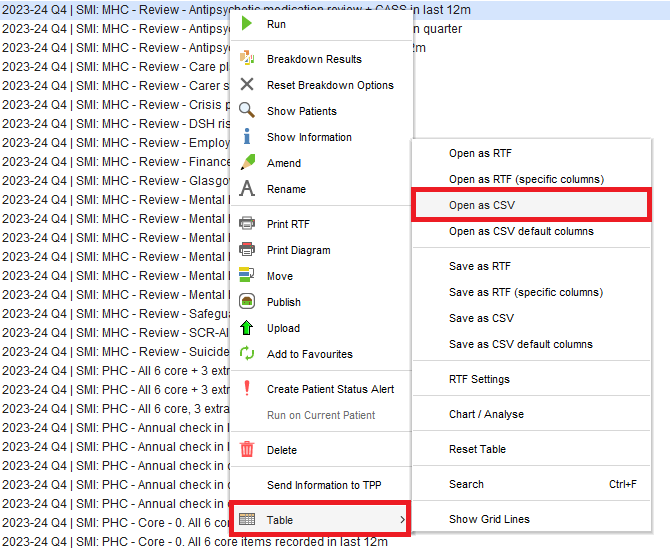670x554 pixels.
Task: Choose Show Information in the menu
Action: pyautogui.click(x=322, y=137)
